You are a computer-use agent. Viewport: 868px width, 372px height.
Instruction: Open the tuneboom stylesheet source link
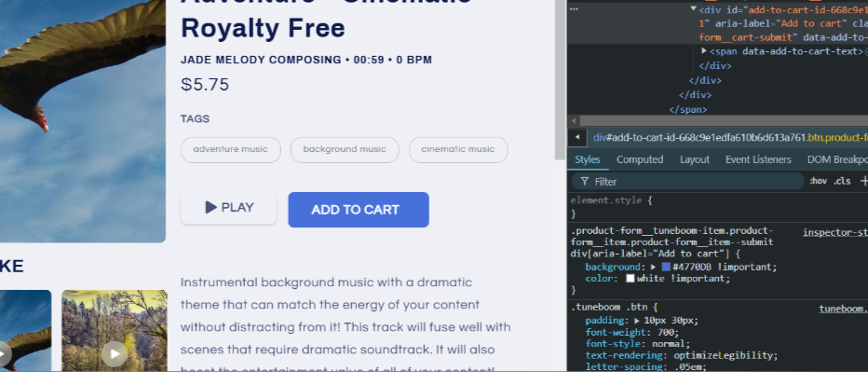pyautogui.click(x=844, y=309)
